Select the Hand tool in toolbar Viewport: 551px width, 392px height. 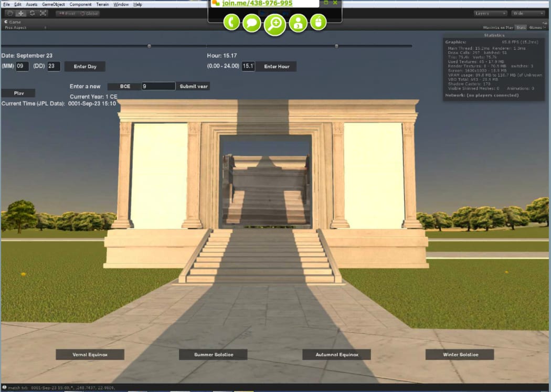10,13
